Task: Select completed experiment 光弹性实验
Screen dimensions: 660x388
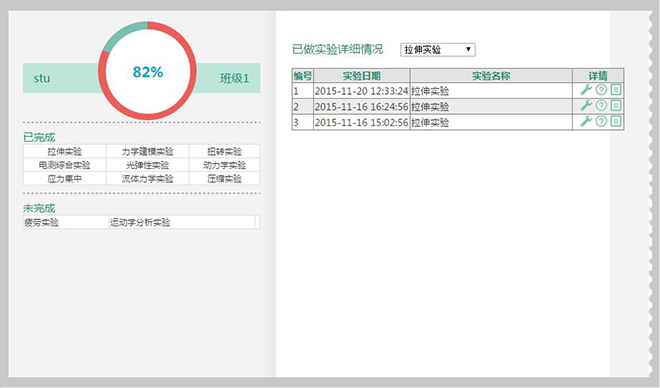Action: click(x=147, y=165)
